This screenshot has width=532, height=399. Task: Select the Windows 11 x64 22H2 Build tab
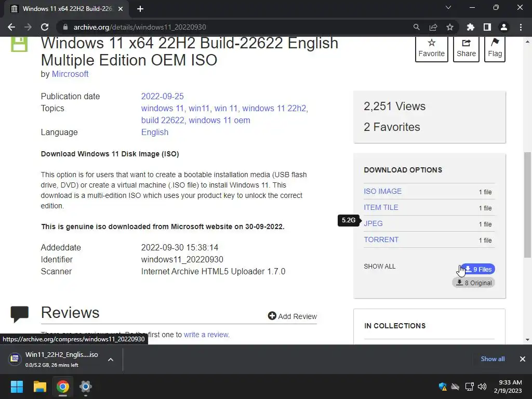coord(67,9)
